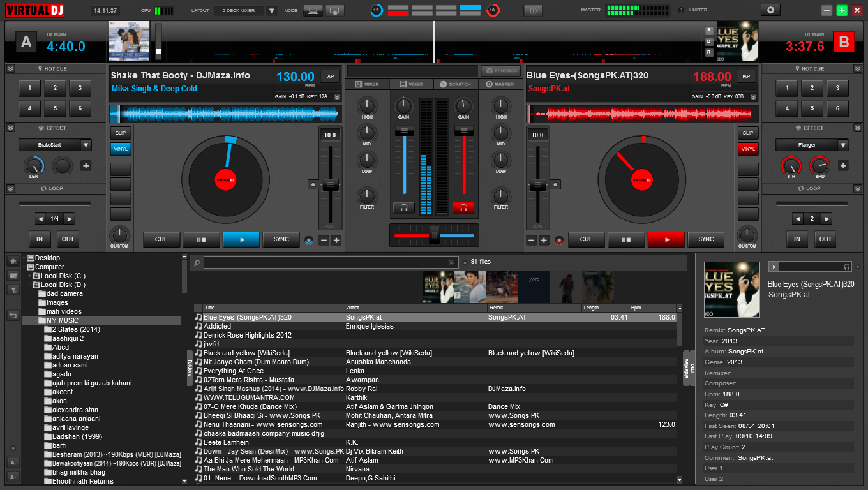
Task: Enable SLIP mode on deck B
Action: pos(747,133)
